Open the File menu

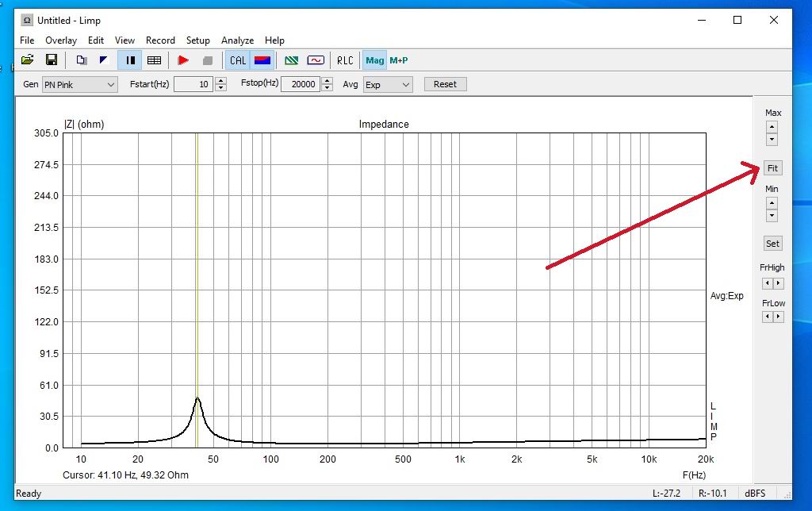coord(27,40)
